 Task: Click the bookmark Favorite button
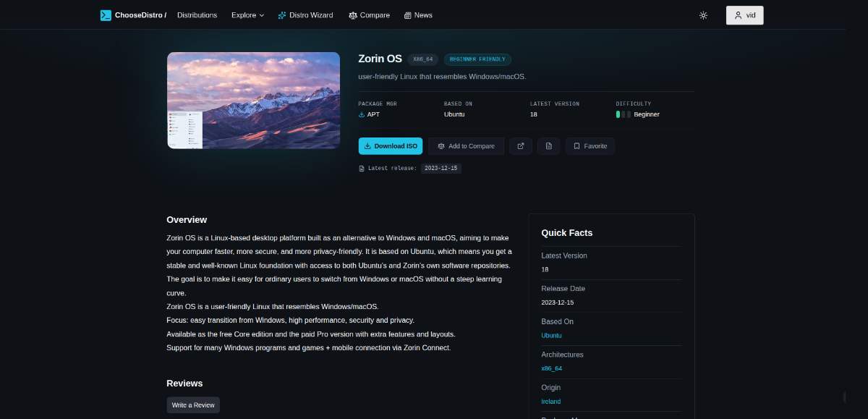click(x=590, y=146)
